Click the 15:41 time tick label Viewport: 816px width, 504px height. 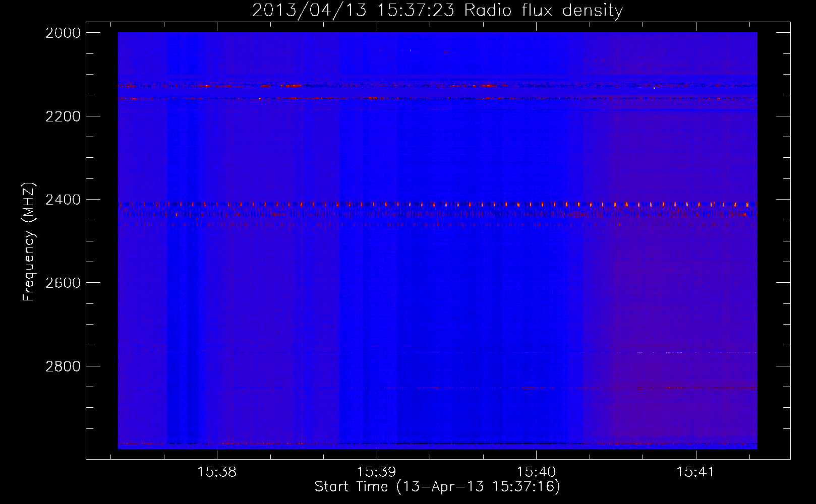[x=696, y=472]
